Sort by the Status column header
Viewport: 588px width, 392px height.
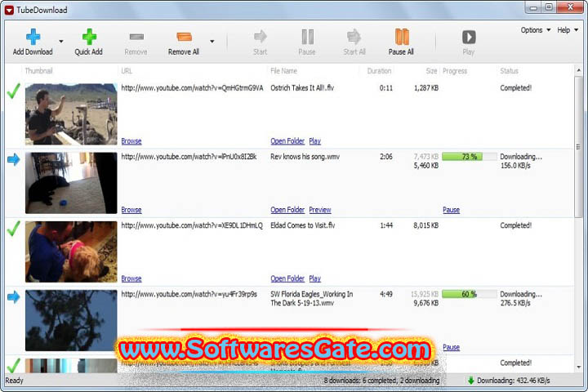pyautogui.click(x=510, y=71)
